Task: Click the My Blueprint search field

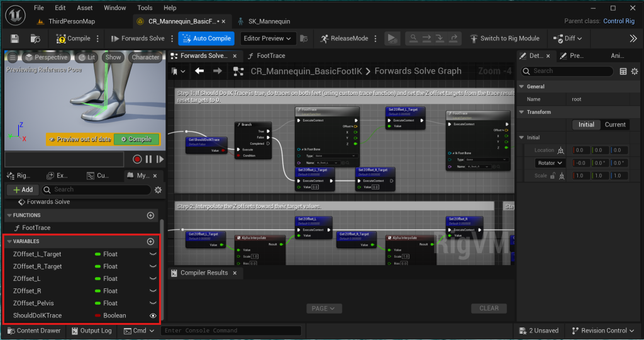Action: pyautogui.click(x=96, y=190)
